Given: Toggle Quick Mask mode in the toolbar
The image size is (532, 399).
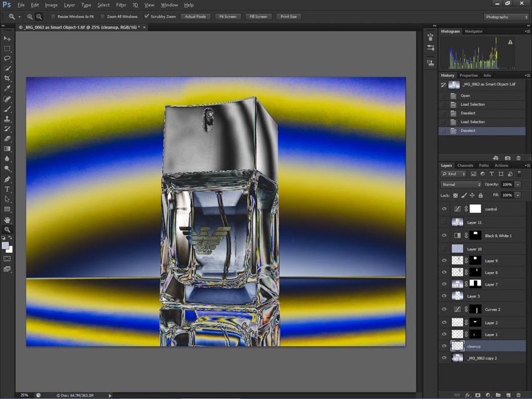Looking at the screenshot, I should click(x=7, y=259).
